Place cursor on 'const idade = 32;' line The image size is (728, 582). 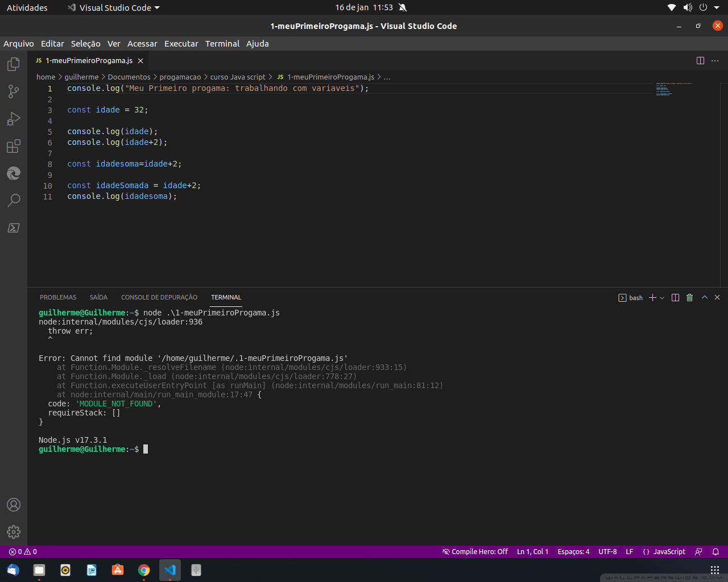(107, 110)
